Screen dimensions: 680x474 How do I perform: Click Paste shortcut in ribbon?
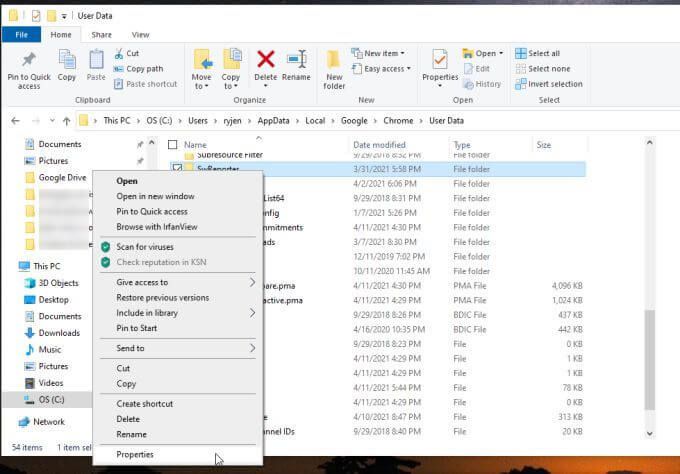coord(146,84)
